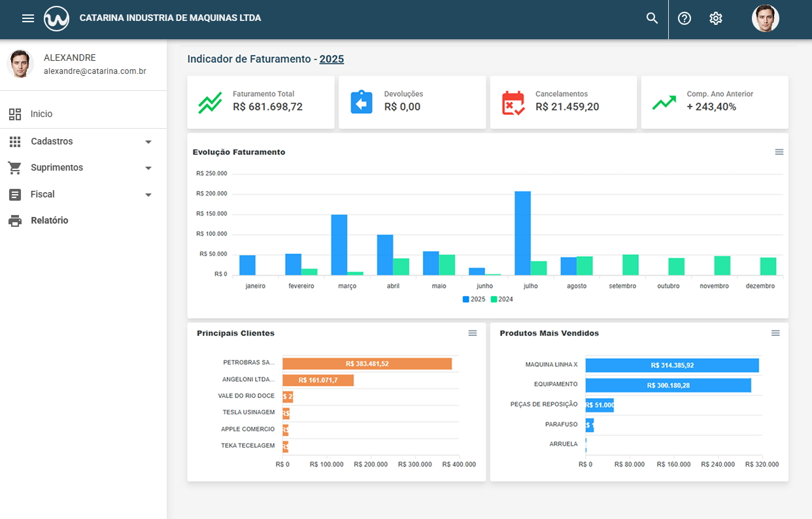Open settings gear icon

point(716,18)
